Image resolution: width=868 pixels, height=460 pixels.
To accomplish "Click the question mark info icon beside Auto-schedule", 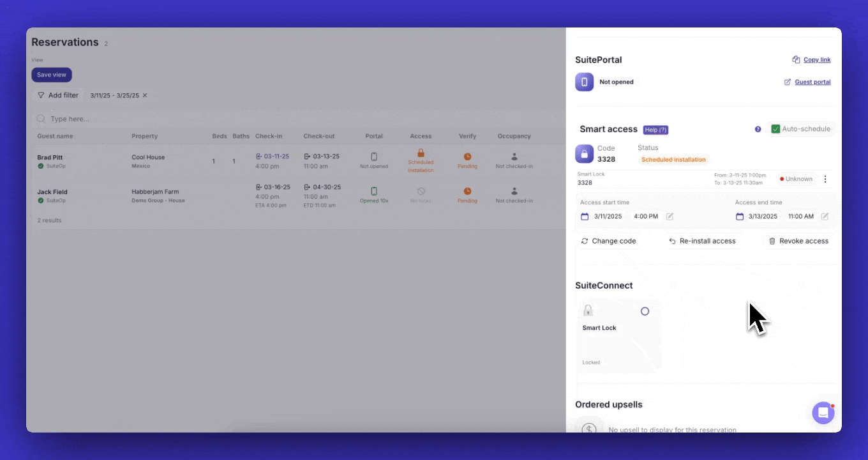I will click(758, 129).
